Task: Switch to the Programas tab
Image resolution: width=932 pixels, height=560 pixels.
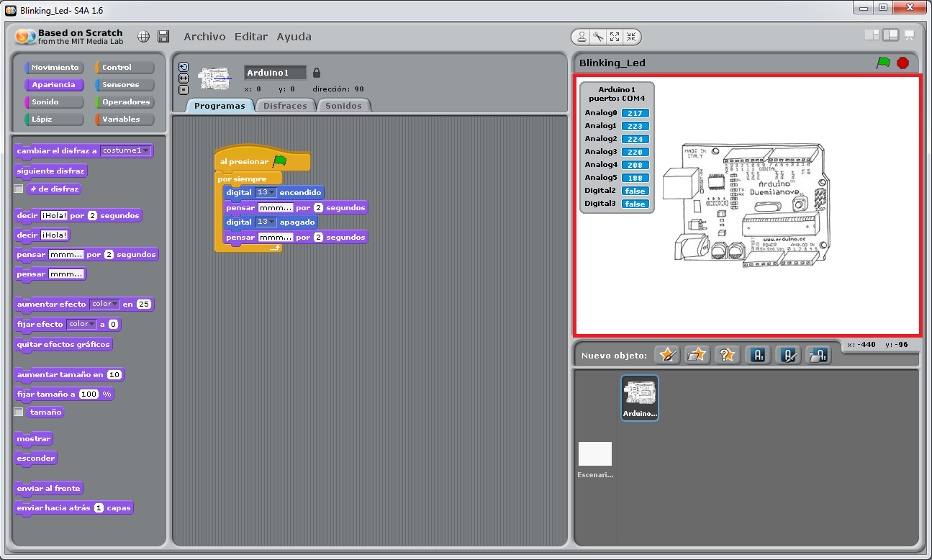Action: click(220, 106)
